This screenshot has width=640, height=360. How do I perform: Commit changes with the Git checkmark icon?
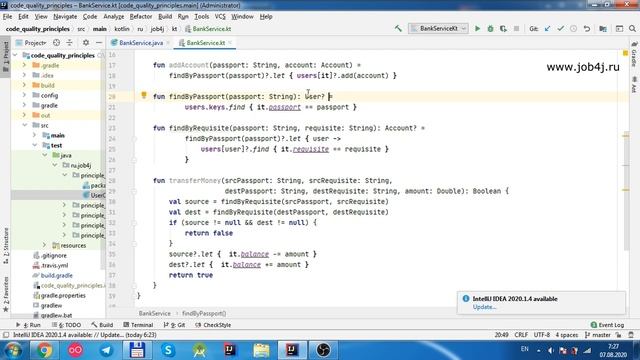coord(560,29)
